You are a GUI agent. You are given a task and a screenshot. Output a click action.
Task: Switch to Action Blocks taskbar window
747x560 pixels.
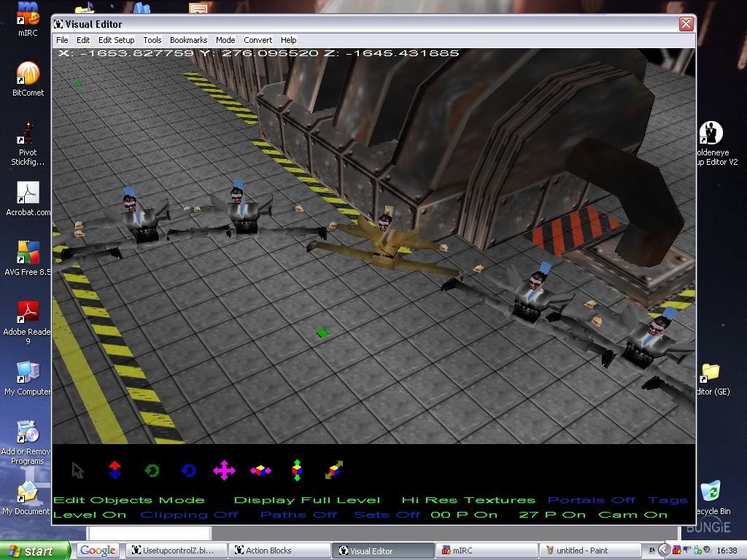tap(278, 551)
